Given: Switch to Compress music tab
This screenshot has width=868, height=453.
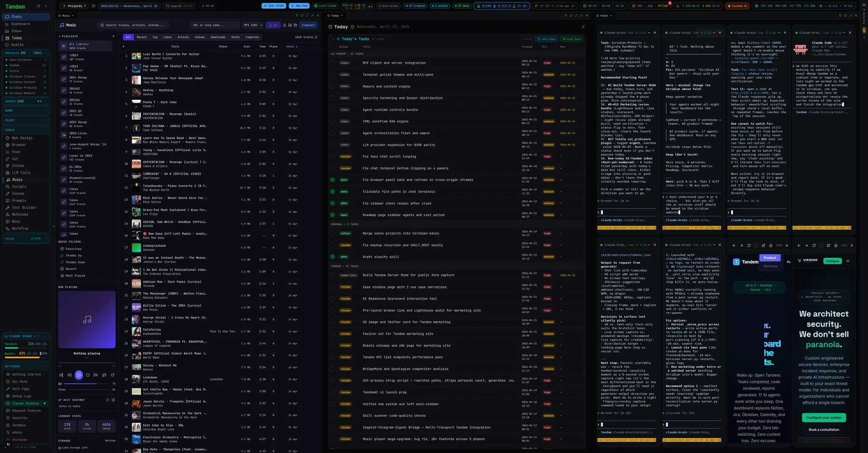Looking at the screenshot, I should [x=252, y=37].
